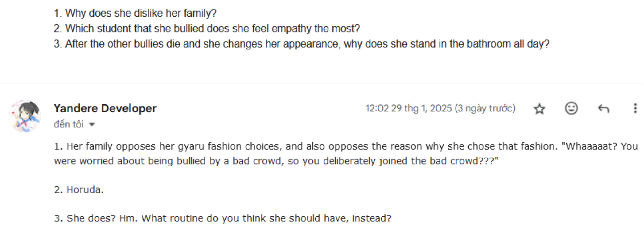Reply using the arrow icon
This screenshot has width=644, height=234.
pos(603,108)
